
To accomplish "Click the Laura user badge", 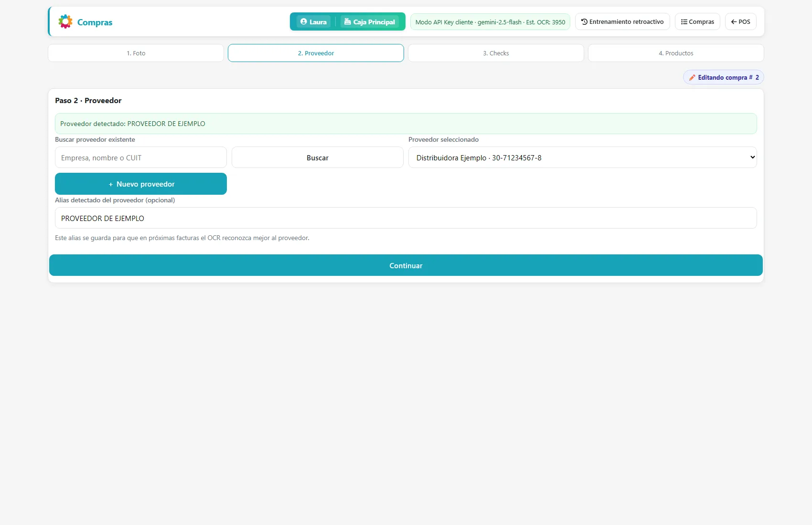I will 313,21.
